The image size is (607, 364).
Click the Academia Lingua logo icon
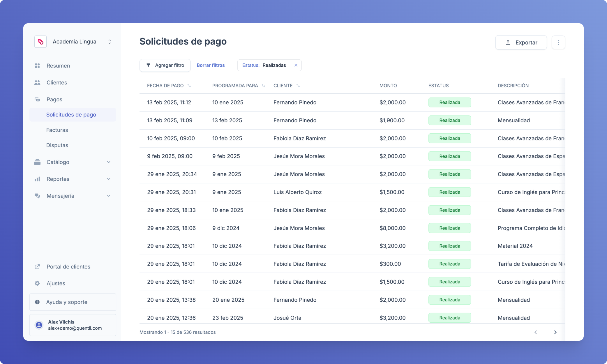pyautogui.click(x=40, y=42)
